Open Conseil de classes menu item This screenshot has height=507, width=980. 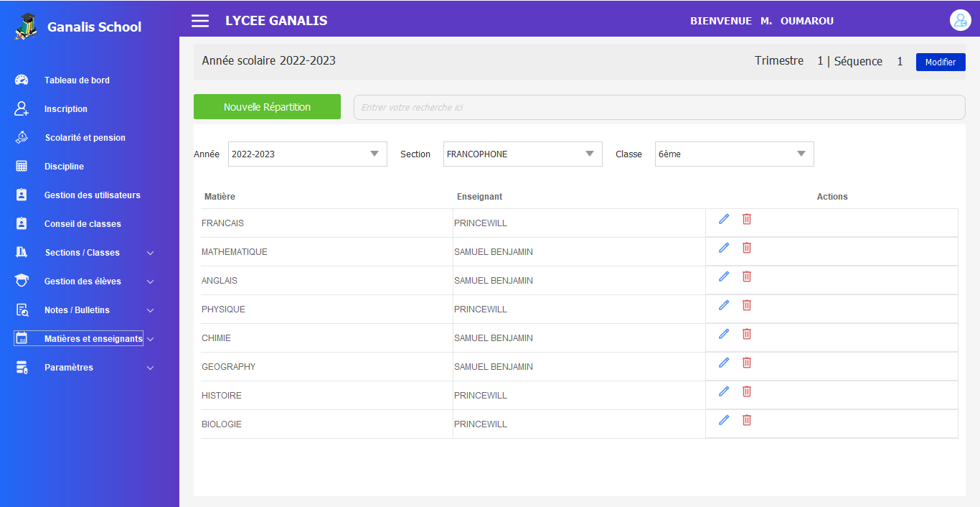pos(83,224)
